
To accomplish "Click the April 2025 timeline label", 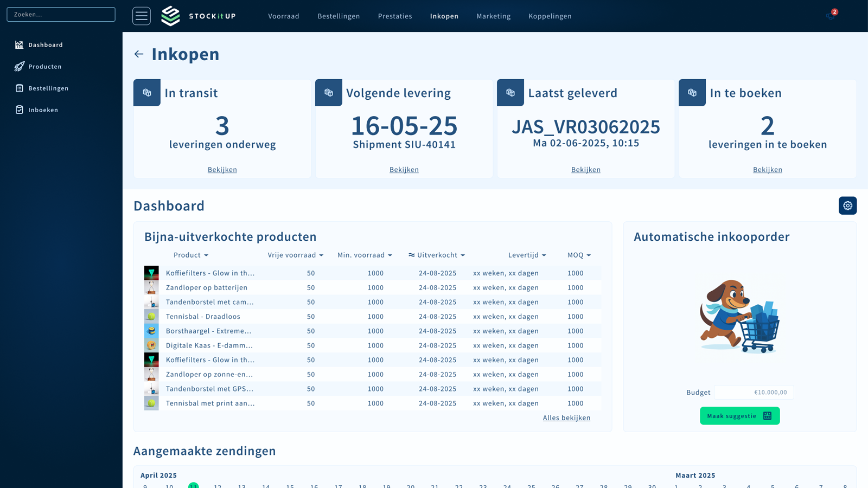I will click(x=159, y=476).
